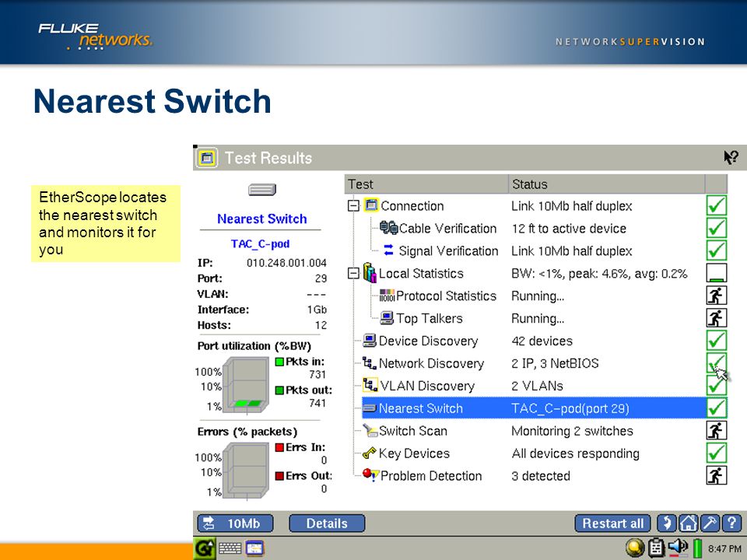This screenshot has height=560, width=747.
Task: Click the Protocol Statistics icon
Action: (x=387, y=296)
